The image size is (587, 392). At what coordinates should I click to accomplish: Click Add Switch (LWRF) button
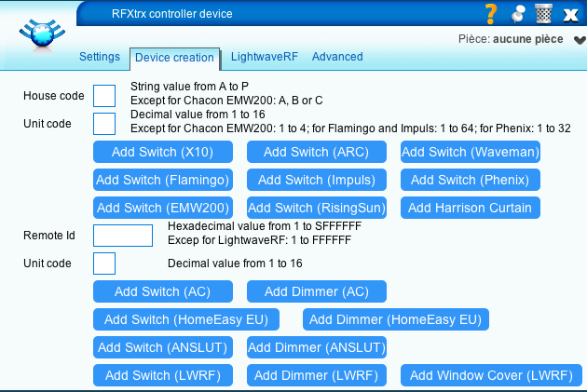[163, 375]
